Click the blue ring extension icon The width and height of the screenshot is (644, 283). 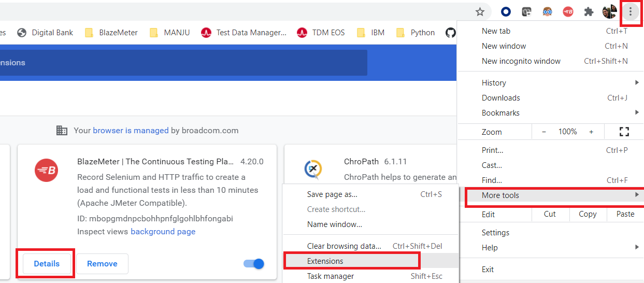click(506, 11)
